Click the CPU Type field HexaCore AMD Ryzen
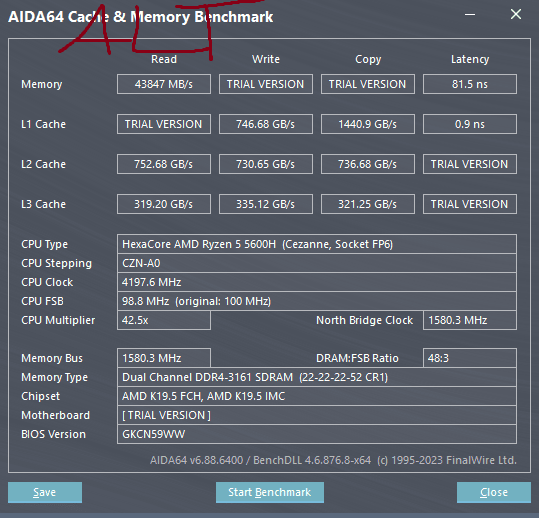 click(317, 244)
